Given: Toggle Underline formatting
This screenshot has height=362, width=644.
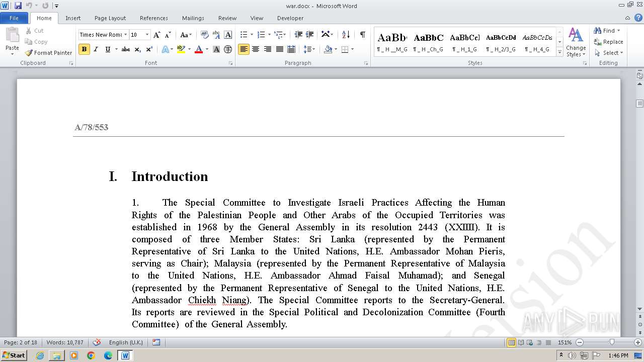Looking at the screenshot, I should (107, 49).
